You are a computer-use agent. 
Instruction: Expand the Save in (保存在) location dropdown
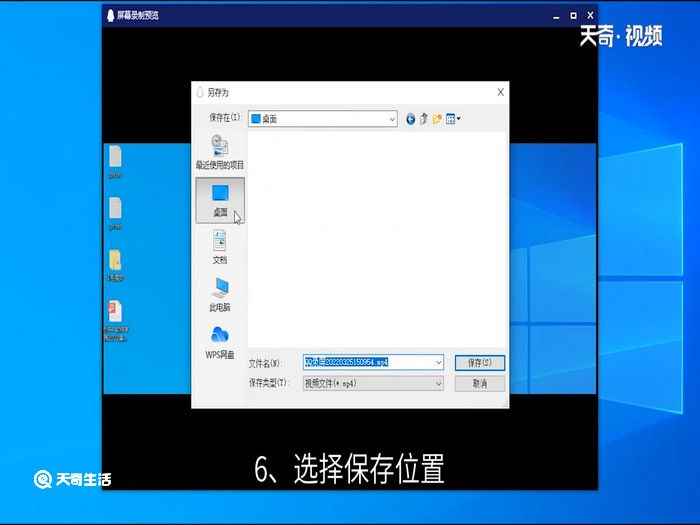point(392,119)
